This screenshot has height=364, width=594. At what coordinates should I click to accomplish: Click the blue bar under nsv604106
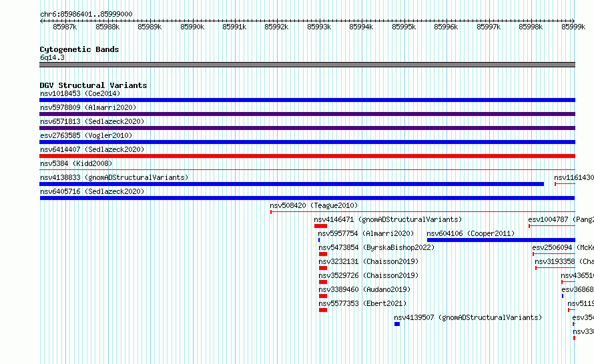[x=501, y=240]
